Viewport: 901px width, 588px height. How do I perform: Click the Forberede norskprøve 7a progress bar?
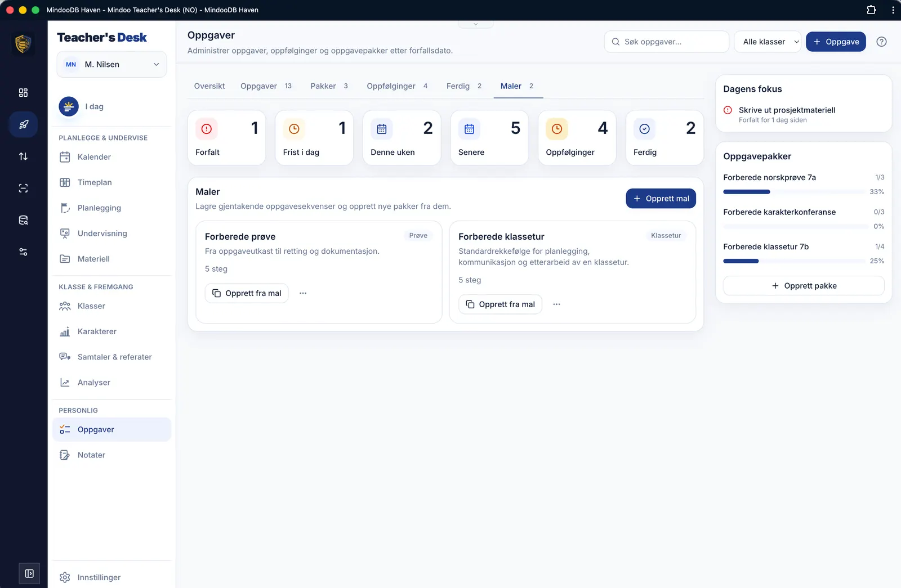(794, 192)
